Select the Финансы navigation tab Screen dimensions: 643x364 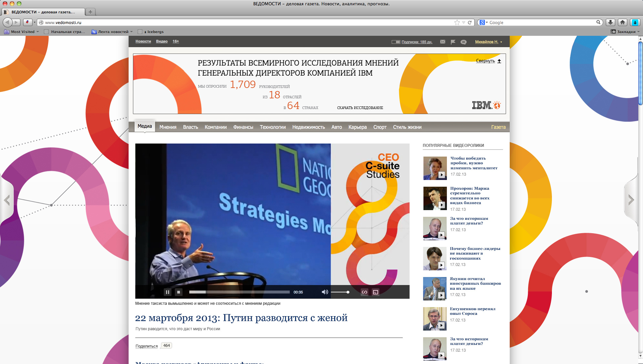[243, 127]
